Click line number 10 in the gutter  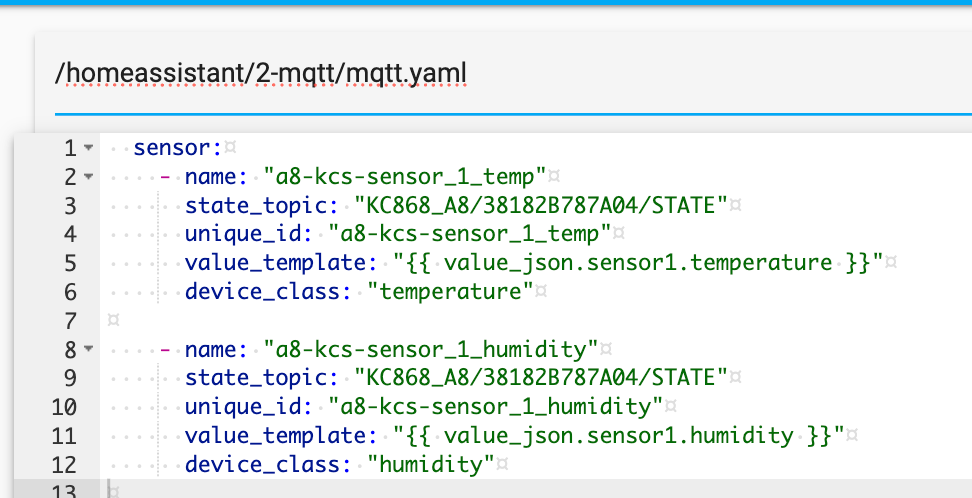pos(65,407)
